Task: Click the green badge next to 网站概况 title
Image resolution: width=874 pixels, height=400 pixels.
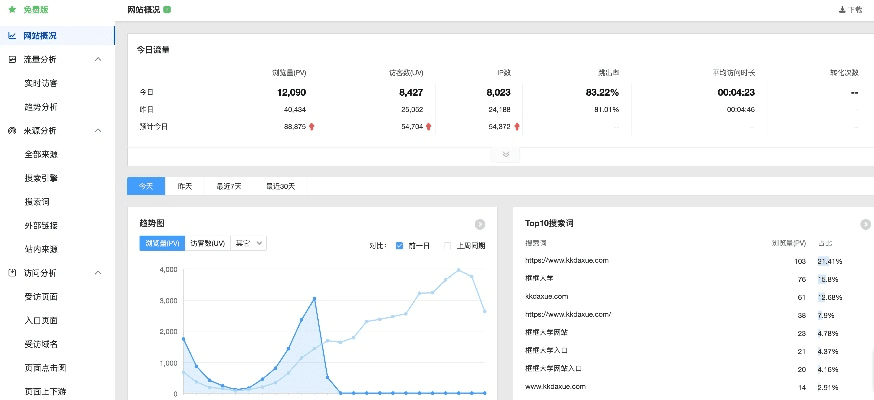Action: point(167,9)
